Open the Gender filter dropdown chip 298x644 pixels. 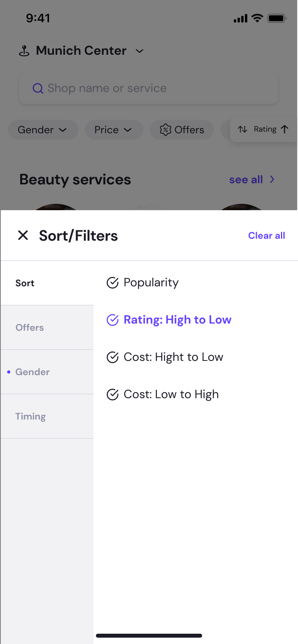(43, 130)
